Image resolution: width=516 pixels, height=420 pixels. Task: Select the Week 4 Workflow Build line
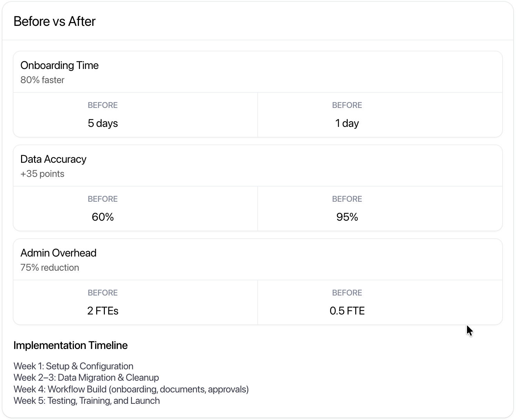(131, 389)
